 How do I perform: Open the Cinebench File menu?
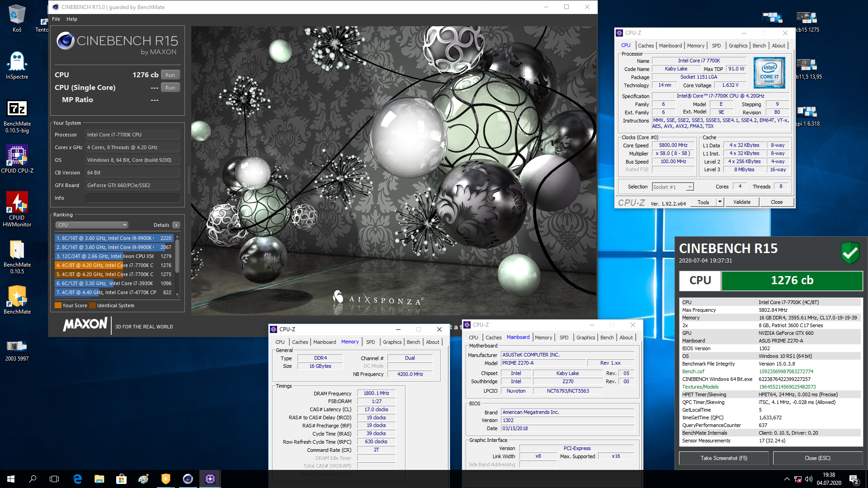pyautogui.click(x=56, y=19)
